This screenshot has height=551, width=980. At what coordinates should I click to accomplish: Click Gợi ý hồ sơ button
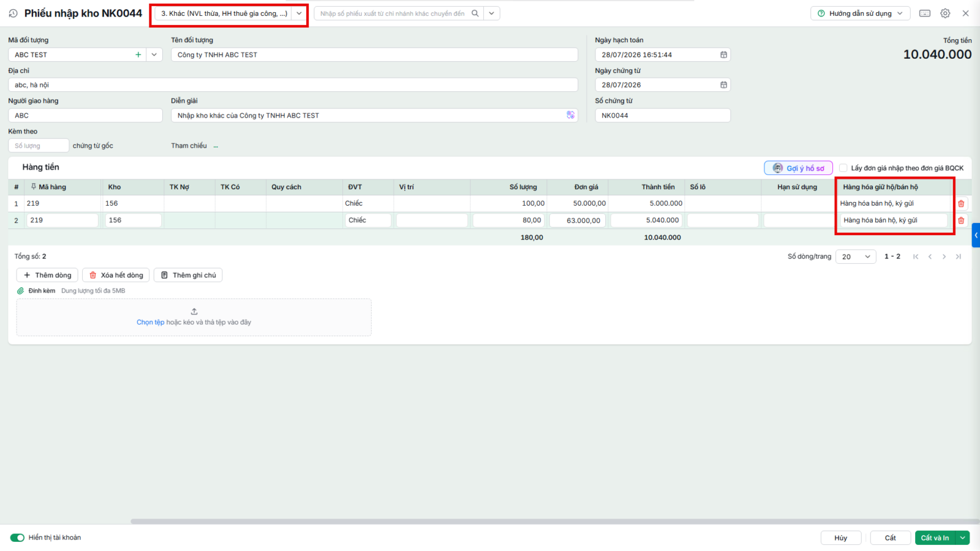pyautogui.click(x=798, y=168)
